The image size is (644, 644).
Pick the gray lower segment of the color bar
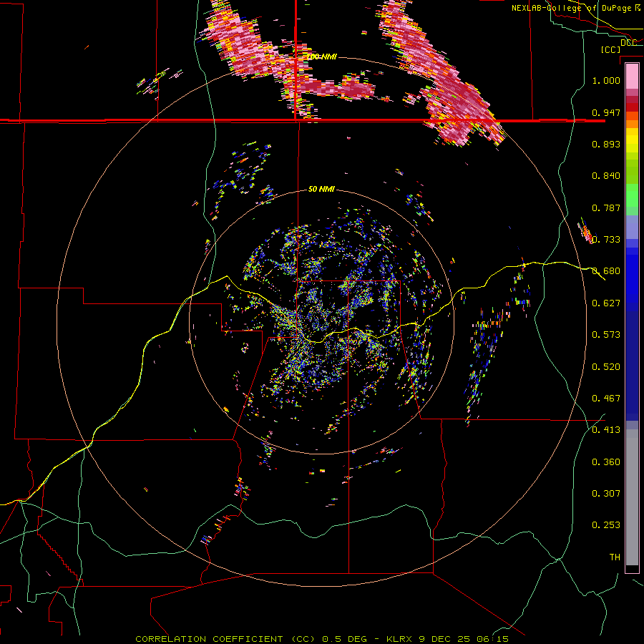click(632, 497)
